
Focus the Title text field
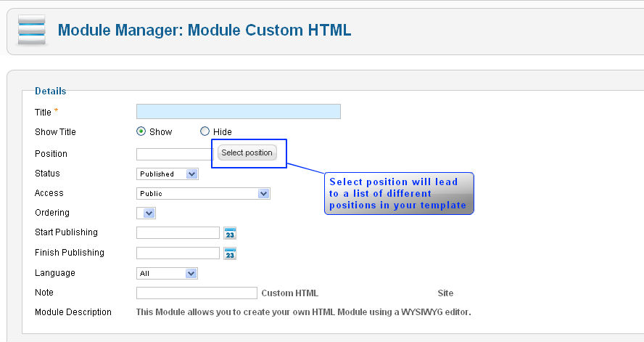[238, 112]
